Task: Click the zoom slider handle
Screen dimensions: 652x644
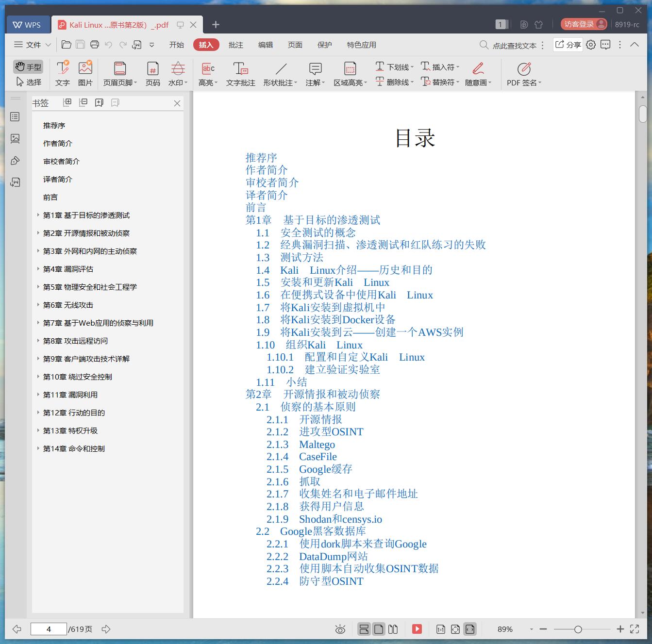Action: [x=578, y=629]
